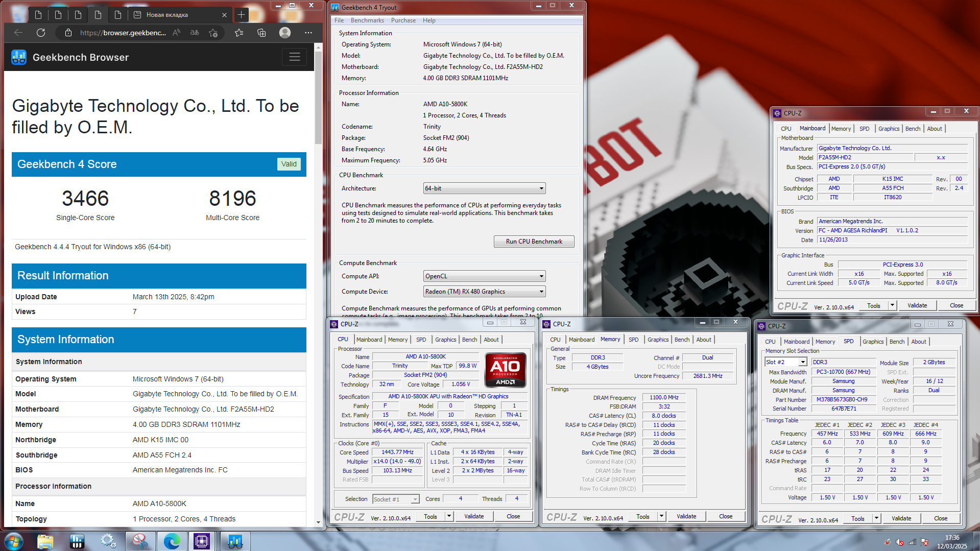Expand Tools arrow in CPU-Z SPD window
Image resolution: width=980 pixels, height=551 pixels.
point(876,518)
